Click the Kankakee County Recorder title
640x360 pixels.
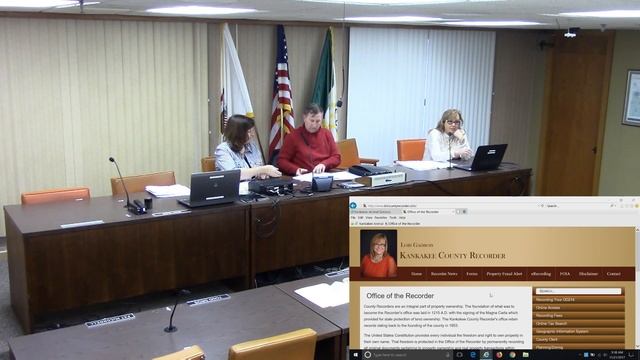(453, 256)
